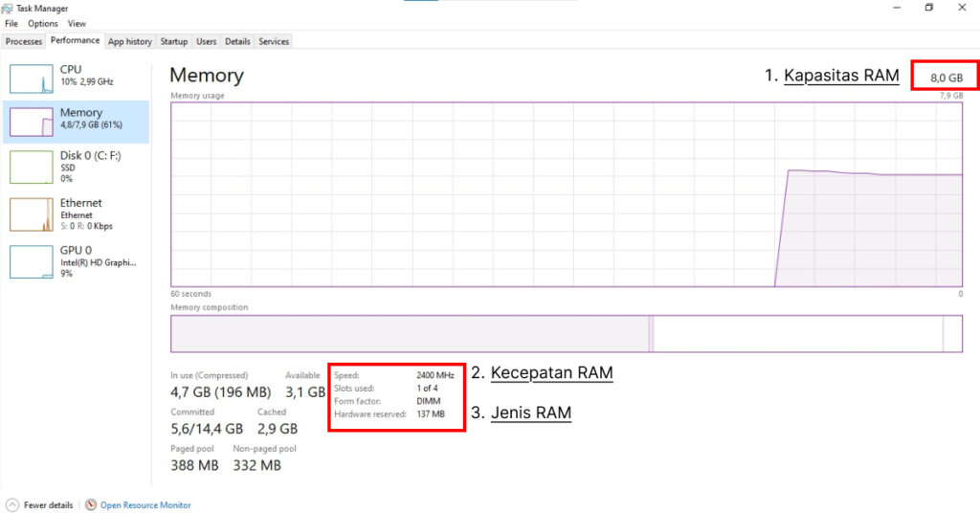Click the Memory composition bar
Image resolution: width=980 pixels, height=513 pixels.
(567, 334)
